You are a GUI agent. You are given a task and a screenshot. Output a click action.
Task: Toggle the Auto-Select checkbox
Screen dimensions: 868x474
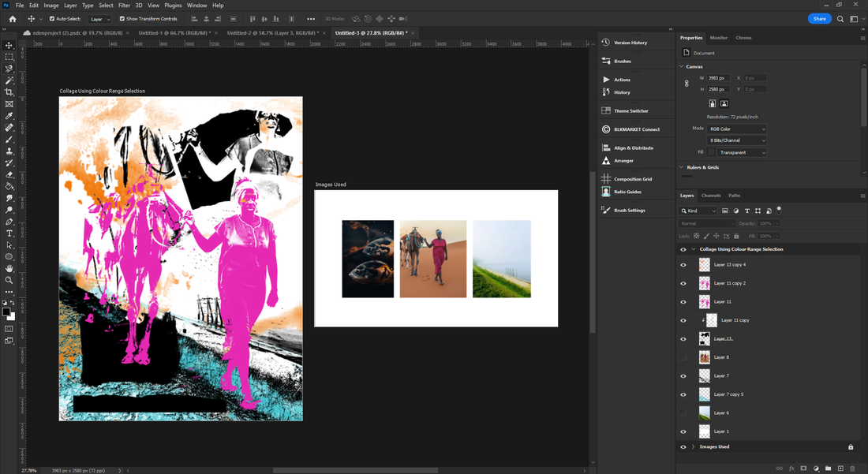click(52, 19)
